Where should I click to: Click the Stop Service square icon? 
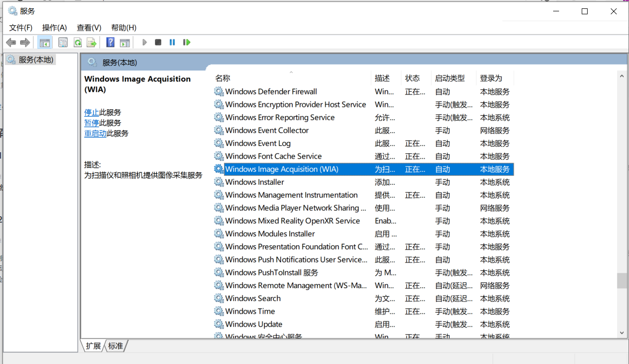click(158, 42)
